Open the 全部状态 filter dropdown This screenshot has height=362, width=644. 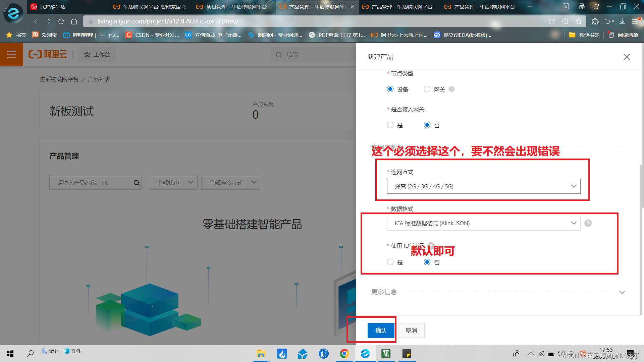coord(173,182)
